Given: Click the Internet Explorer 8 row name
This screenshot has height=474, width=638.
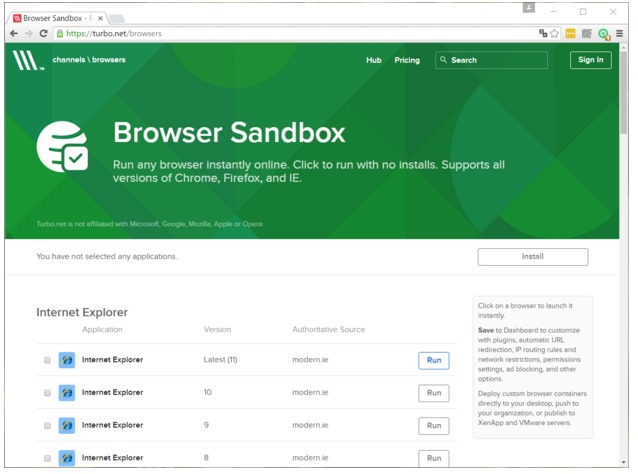Looking at the screenshot, I should [112, 457].
